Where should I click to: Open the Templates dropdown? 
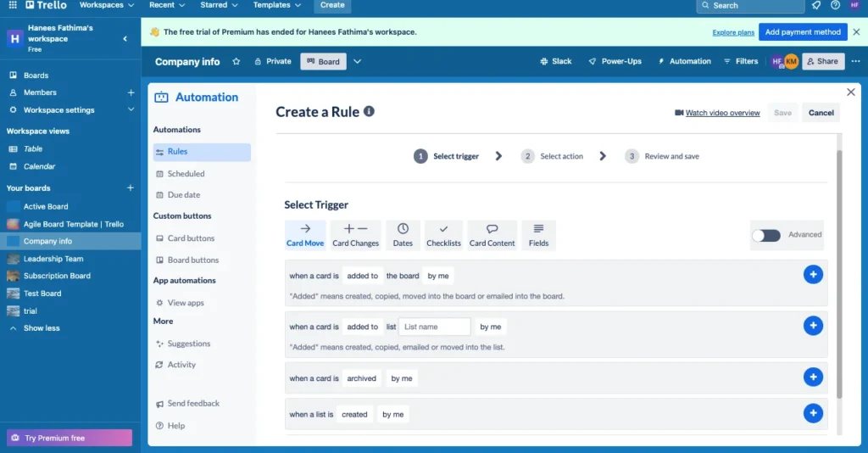coord(277,5)
